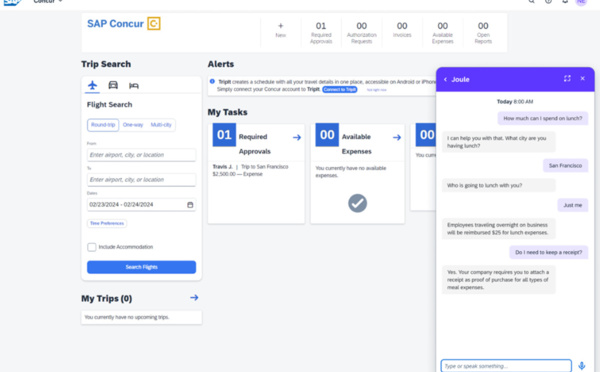Select the flight search airplane tab
This screenshot has width=600, height=372.
point(92,85)
